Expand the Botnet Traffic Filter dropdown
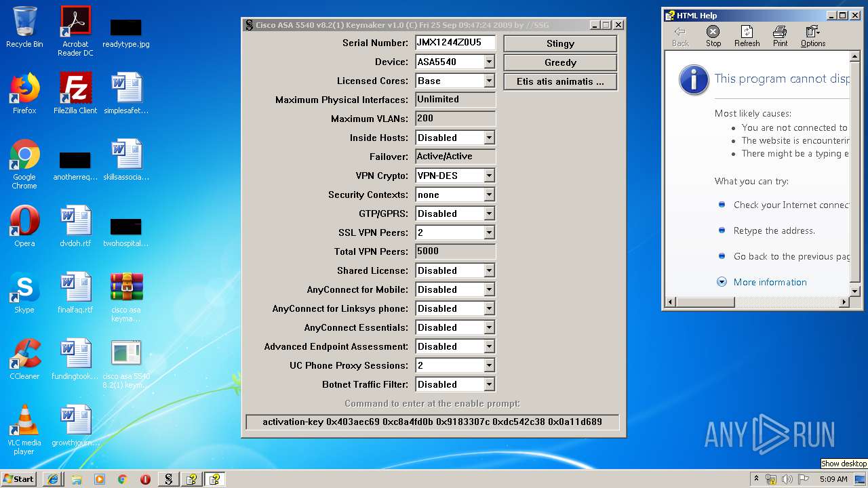The image size is (868, 488). click(490, 384)
